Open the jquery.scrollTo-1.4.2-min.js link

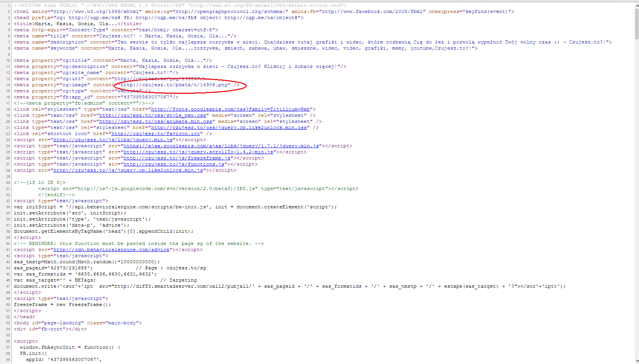pos(198,152)
